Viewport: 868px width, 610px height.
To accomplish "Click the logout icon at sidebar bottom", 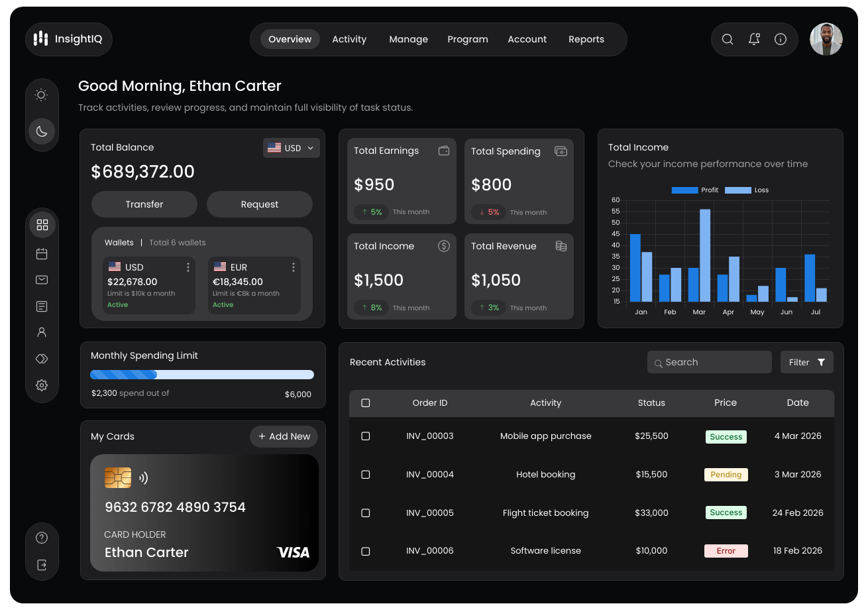I will pos(42,565).
